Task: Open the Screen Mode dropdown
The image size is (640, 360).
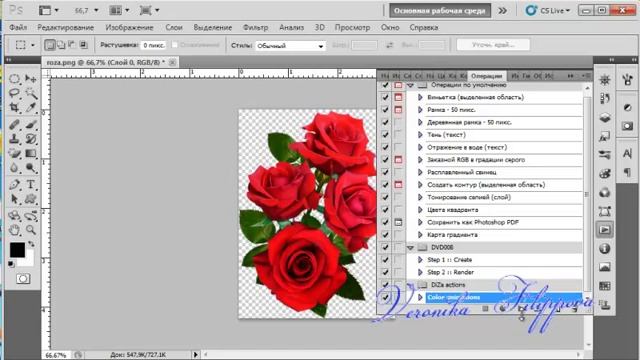Action: pos(149,11)
